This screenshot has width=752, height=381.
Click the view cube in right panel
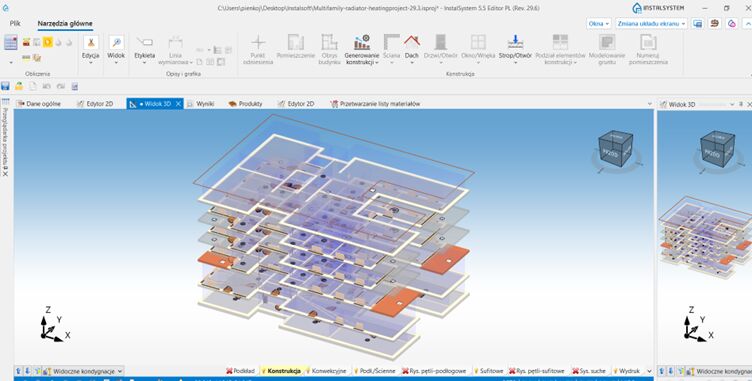click(717, 149)
